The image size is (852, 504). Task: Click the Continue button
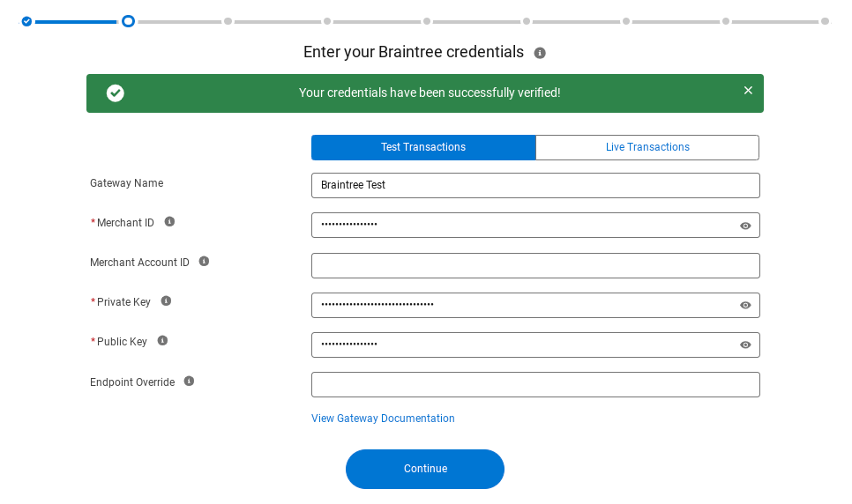coord(425,469)
